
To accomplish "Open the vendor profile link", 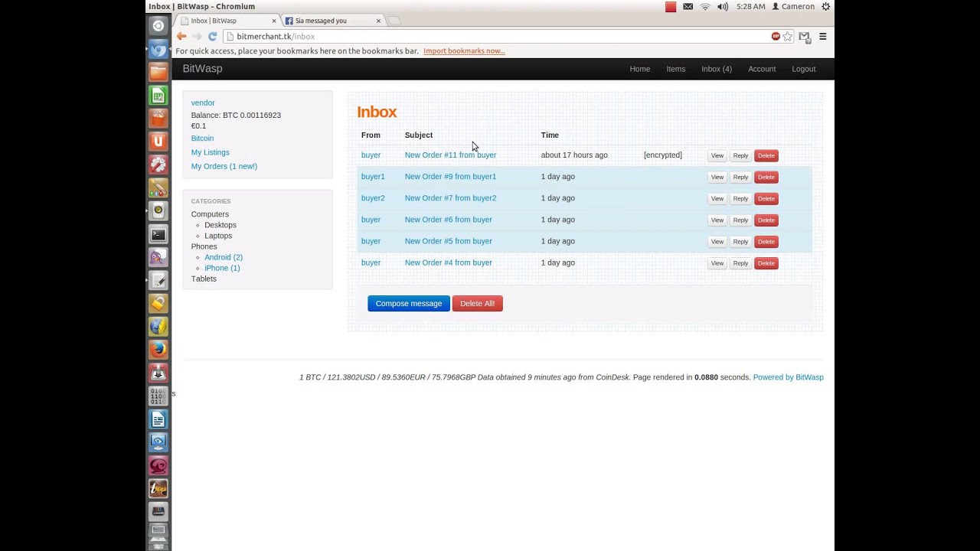I will [203, 103].
